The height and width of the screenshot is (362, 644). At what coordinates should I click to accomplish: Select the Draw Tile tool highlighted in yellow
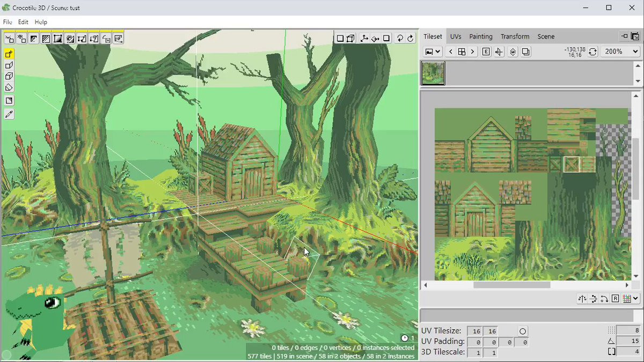coord(9,54)
